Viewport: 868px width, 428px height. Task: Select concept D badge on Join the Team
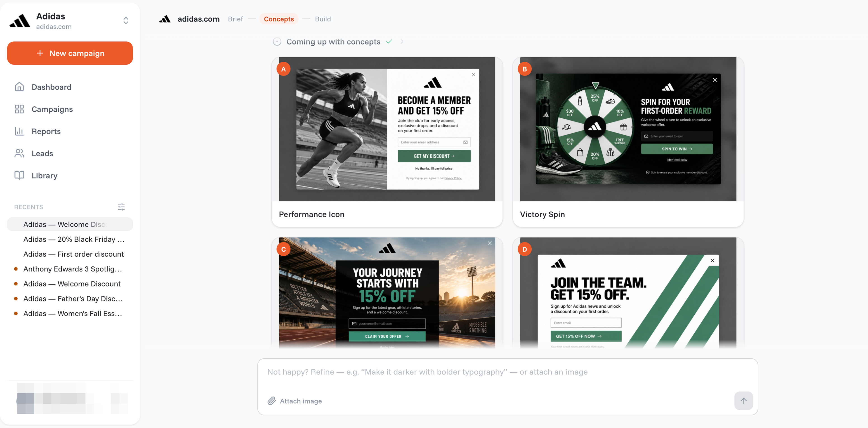[x=524, y=249]
